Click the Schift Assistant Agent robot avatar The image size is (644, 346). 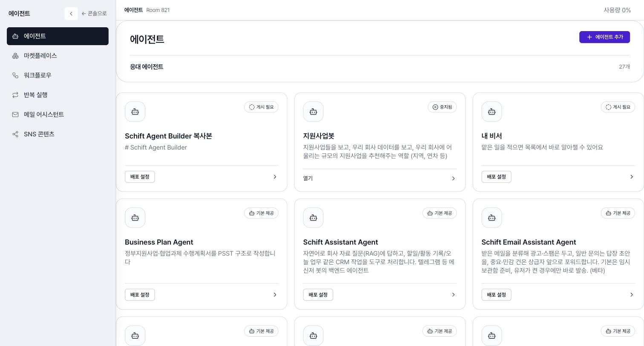click(313, 218)
